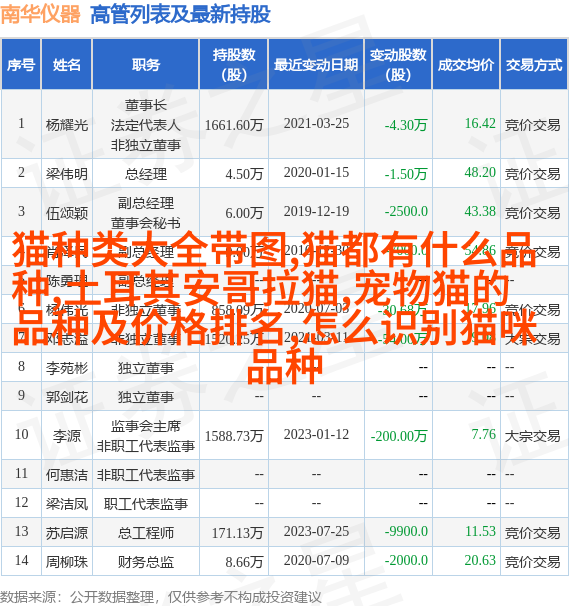Select the 交易方式 column header

pyautogui.click(x=534, y=65)
